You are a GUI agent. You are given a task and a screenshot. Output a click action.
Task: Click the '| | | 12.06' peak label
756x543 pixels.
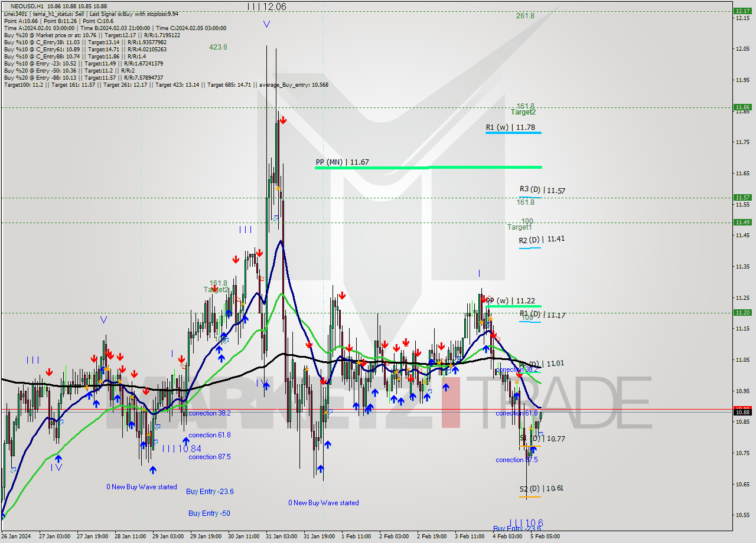point(267,6)
